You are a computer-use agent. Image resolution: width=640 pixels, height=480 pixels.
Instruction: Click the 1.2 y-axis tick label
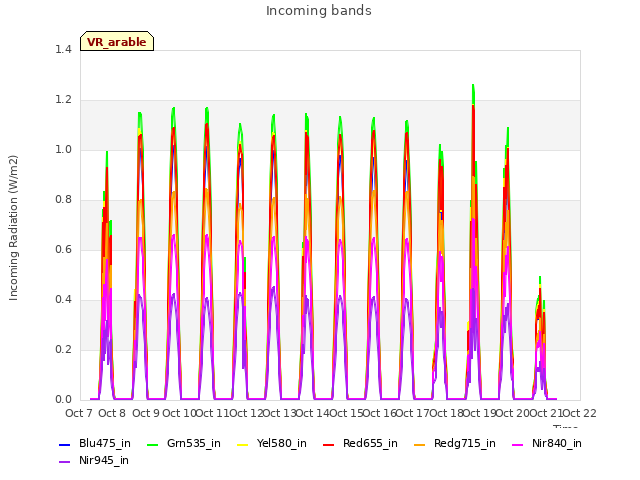click(x=63, y=100)
